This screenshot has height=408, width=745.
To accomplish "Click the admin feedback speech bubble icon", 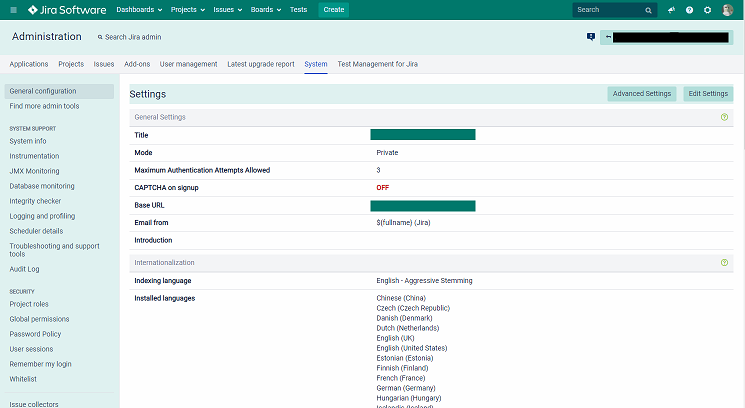I will pos(591,37).
